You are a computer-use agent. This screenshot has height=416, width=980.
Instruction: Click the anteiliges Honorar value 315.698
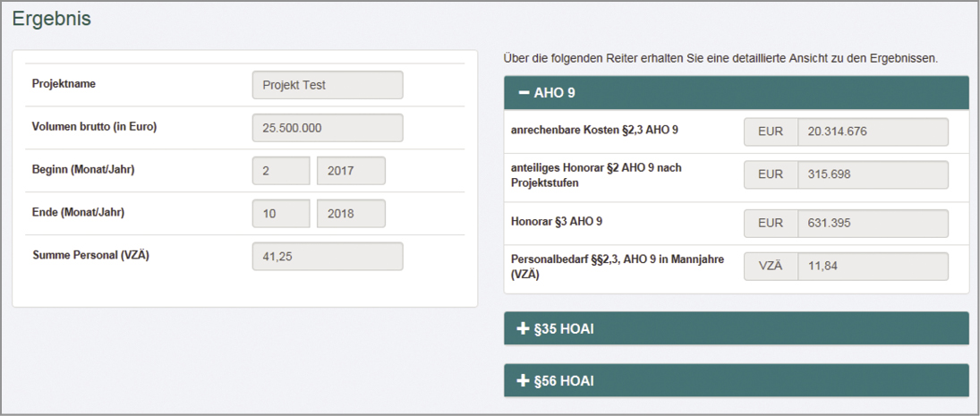pyautogui.click(x=873, y=174)
